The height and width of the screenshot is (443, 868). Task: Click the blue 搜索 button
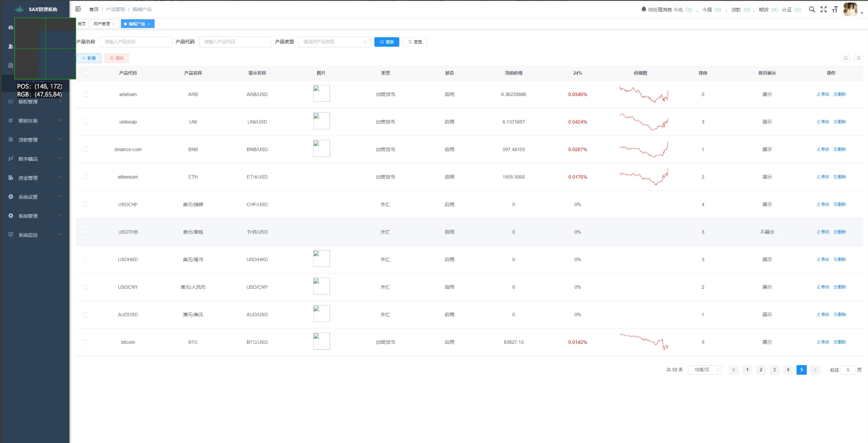pos(387,42)
